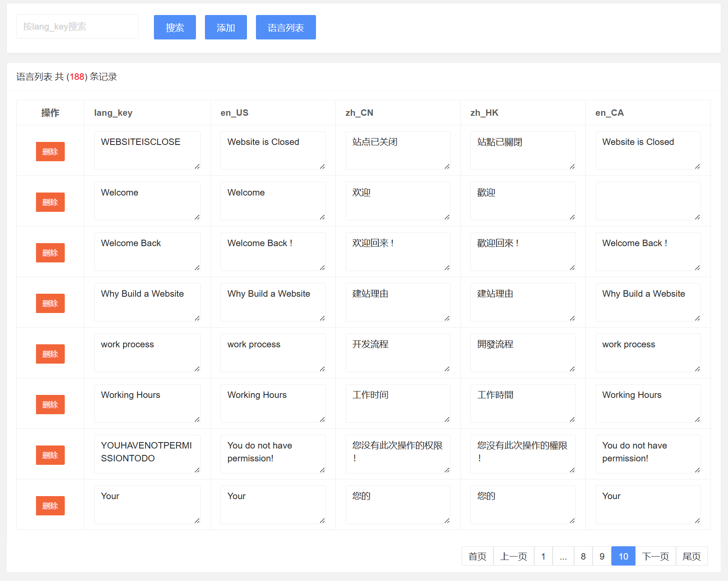The width and height of the screenshot is (728, 581).
Task: Edit zh_HK text 工作時間
Action: [x=523, y=403]
